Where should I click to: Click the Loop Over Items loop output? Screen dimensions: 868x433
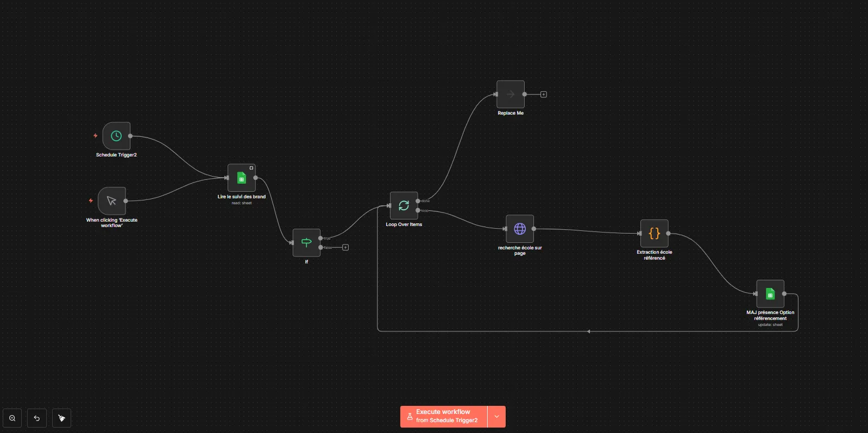(x=418, y=210)
